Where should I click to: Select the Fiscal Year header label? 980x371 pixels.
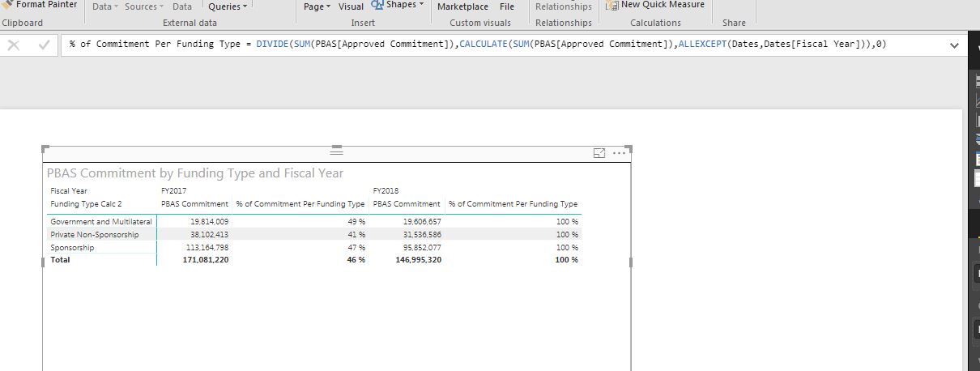[69, 191]
